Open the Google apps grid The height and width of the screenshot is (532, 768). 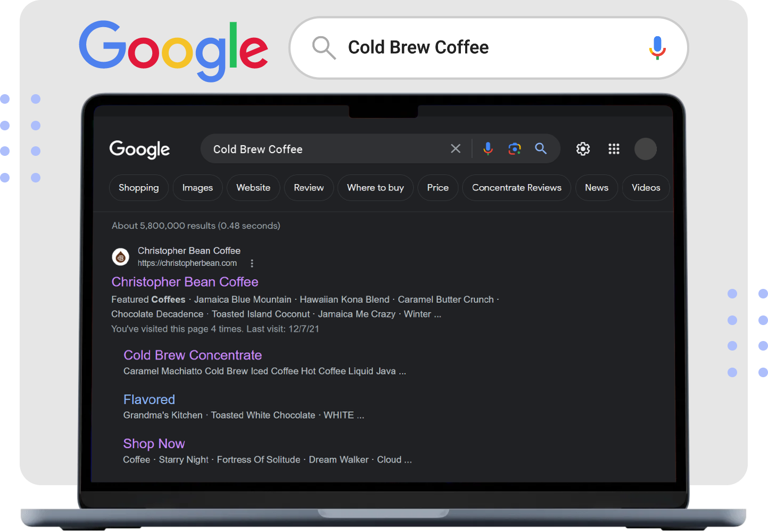[614, 149]
